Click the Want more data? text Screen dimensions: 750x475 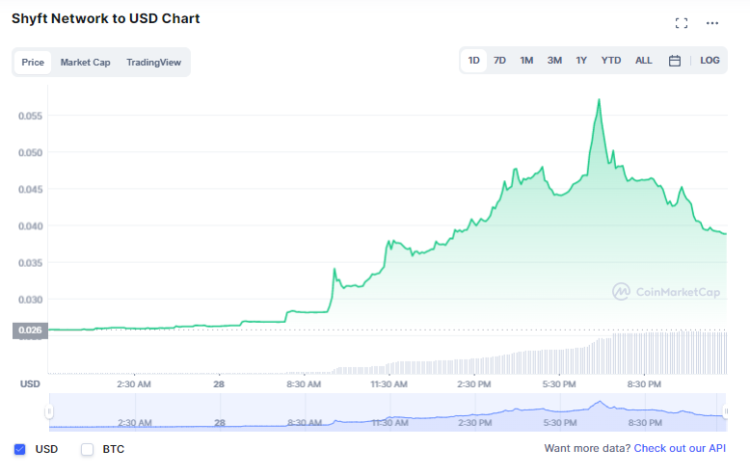pos(587,448)
